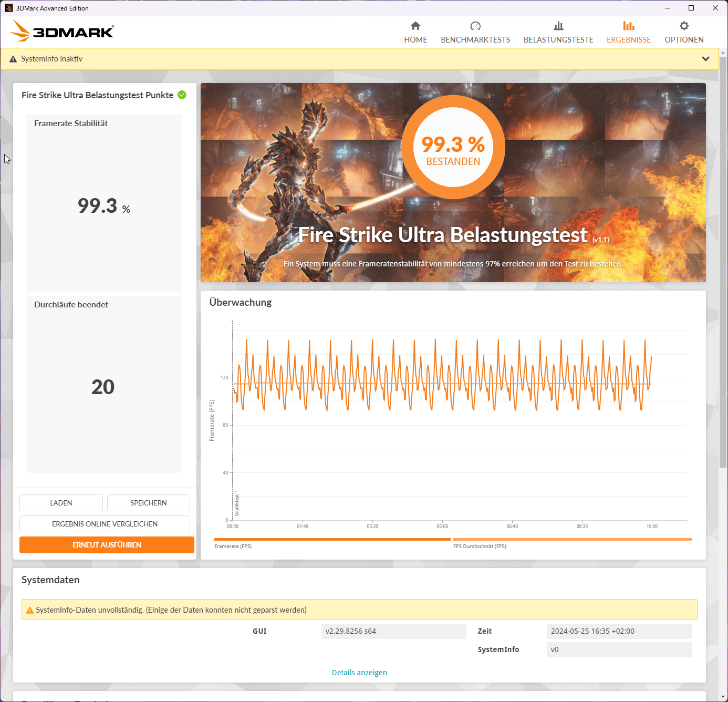This screenshot has height=702, width=728.
Task: Go to the HOME tab
Action: tap(415, 32)
